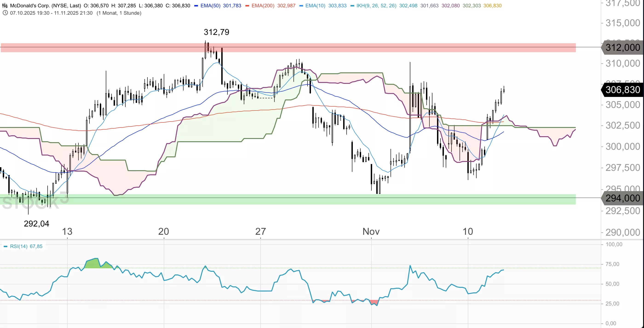Viewport: 644px width, 328px height.
Task: Click the current price label 306,830
Action: point(623,90)
